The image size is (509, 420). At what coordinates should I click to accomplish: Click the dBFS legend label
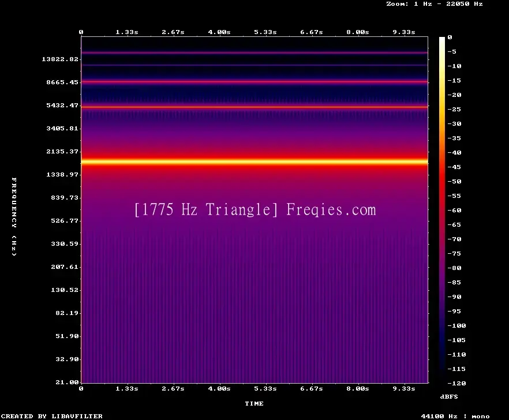click(x=449, y=396)
